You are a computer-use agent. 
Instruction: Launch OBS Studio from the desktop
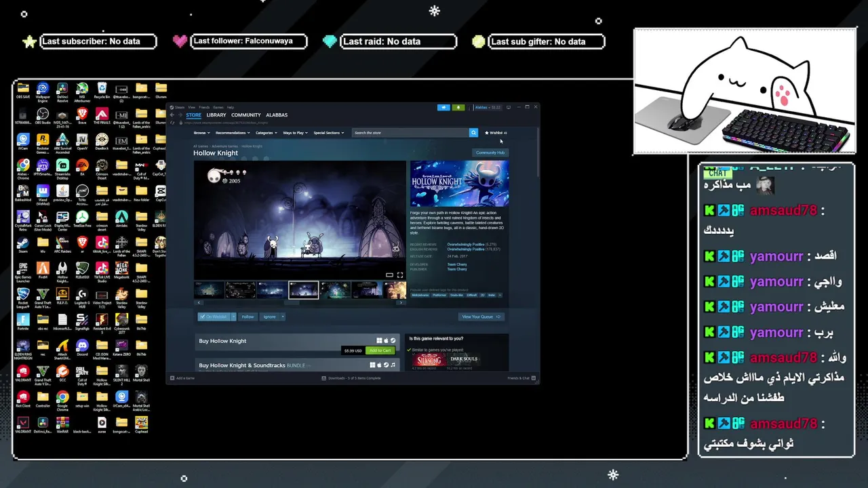(x=43, y=117)
